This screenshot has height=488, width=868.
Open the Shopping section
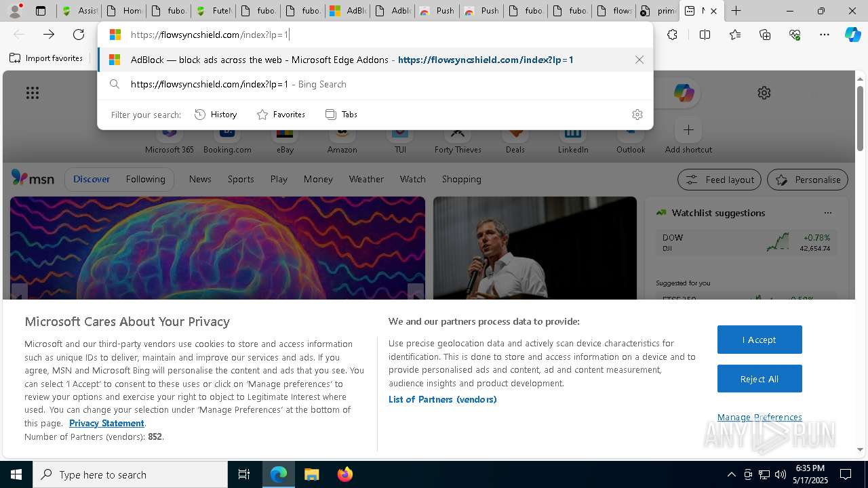(461, 179)
